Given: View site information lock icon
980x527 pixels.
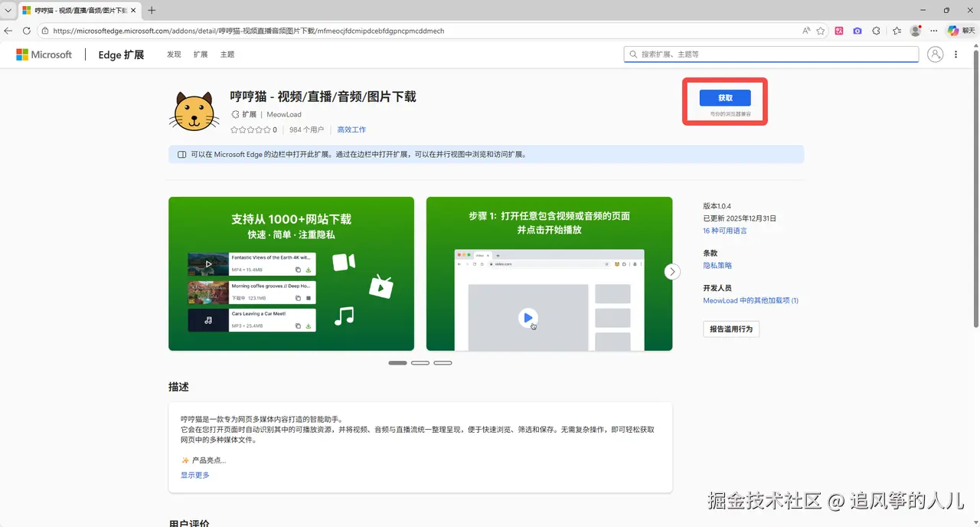Looking at the screenshot, I should click(x=45, y=31).
